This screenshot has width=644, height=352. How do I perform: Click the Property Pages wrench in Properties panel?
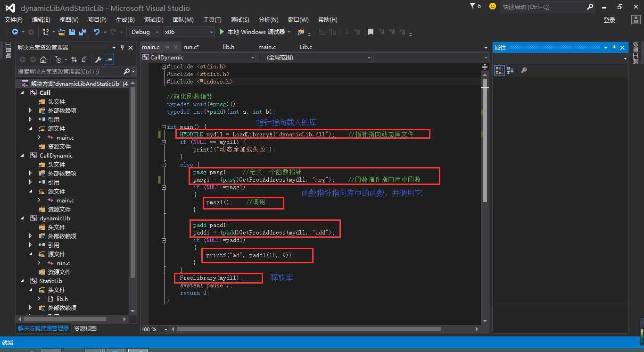524,70
